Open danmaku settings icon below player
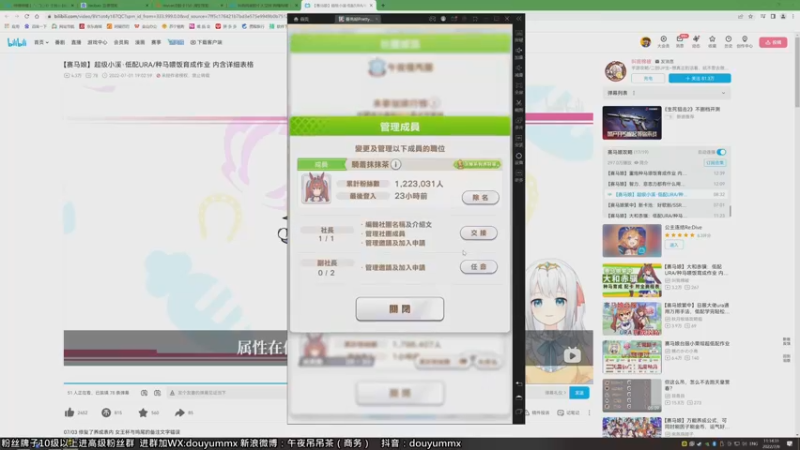 point(157,393)
